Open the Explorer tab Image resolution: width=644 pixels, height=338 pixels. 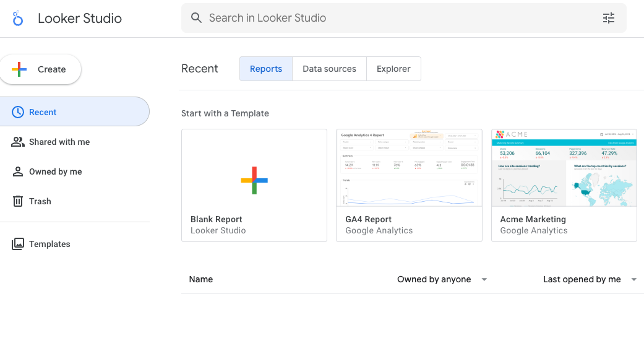tap(393, 69)
